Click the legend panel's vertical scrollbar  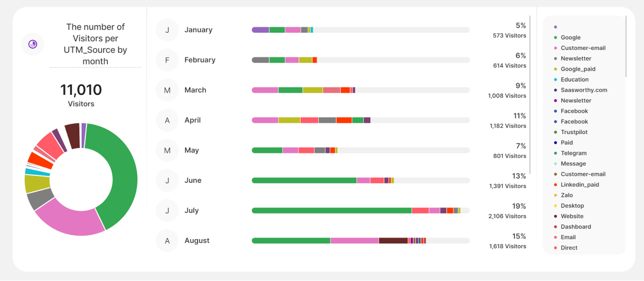pos(626,48)
